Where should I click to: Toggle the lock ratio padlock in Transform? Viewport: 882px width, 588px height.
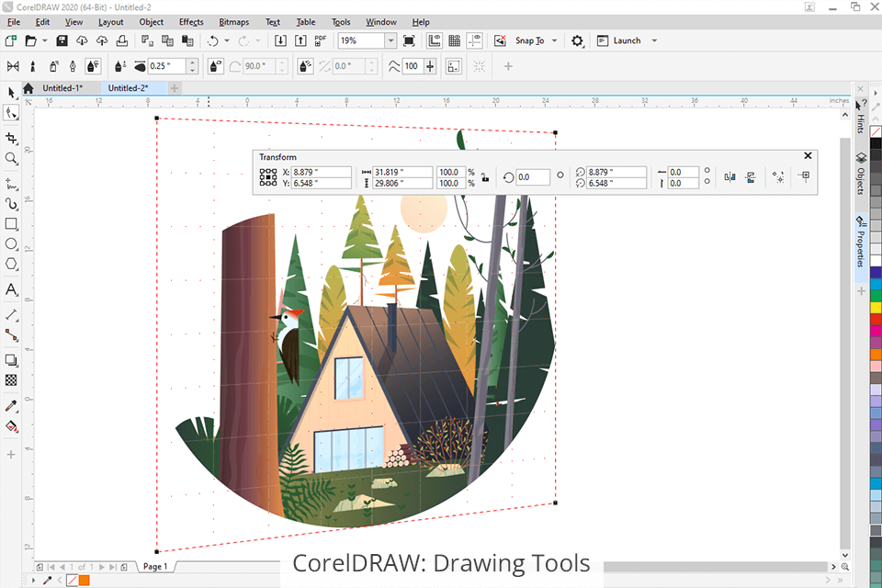coord(485,178)
